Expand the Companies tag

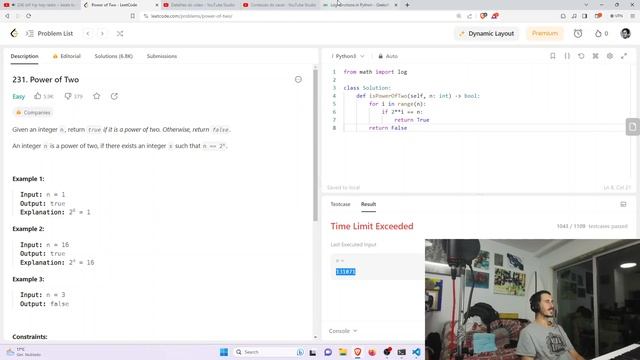coord(33,113)
